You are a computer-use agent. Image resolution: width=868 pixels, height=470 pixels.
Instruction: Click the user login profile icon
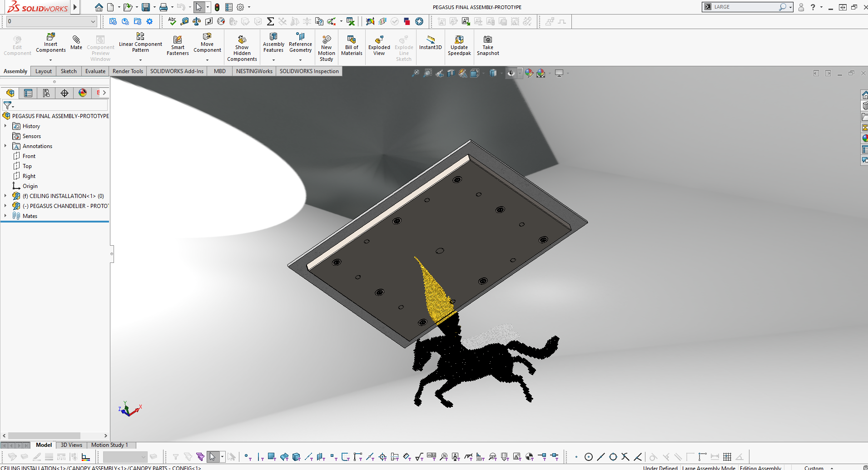[801, 7]
